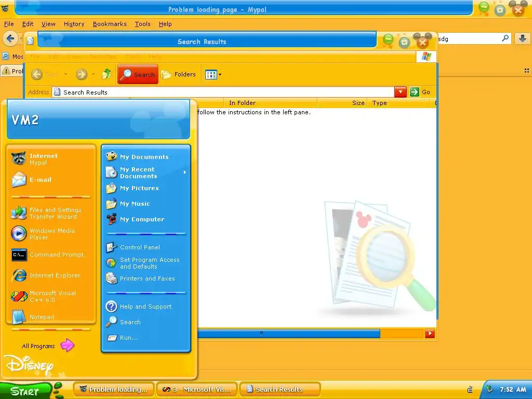Expand My Recent Documents submenu

146,172
